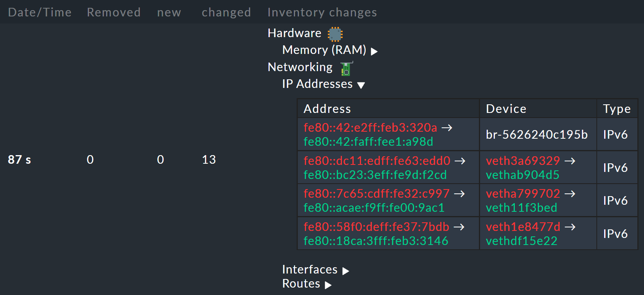The image size is (644, 295).
Task: Click the Address table header
Action: click(327, 109)
